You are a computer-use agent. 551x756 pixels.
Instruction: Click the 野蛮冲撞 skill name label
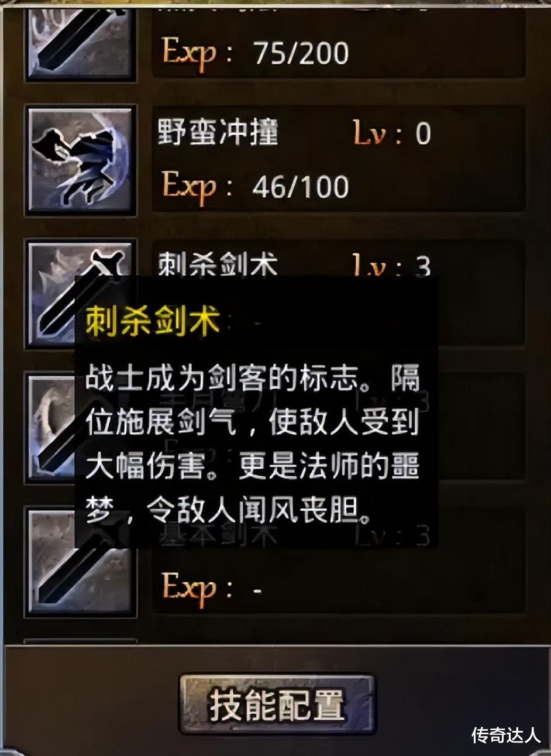pos(218,132)
